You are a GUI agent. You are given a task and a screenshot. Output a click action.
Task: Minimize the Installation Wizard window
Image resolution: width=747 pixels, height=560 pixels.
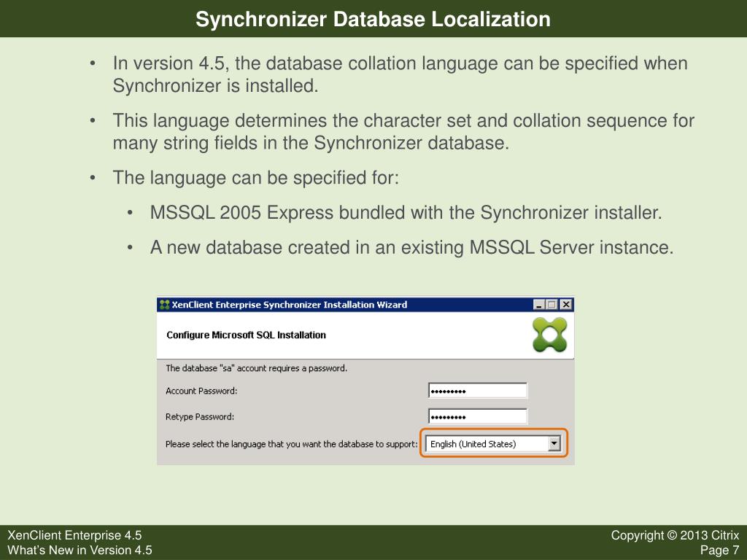[x=539, y=305]
